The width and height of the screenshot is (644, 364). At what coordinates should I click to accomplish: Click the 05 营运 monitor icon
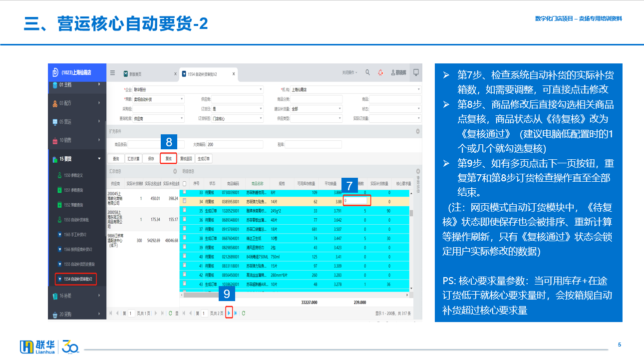pyautogui.click(x=55, y=122)
